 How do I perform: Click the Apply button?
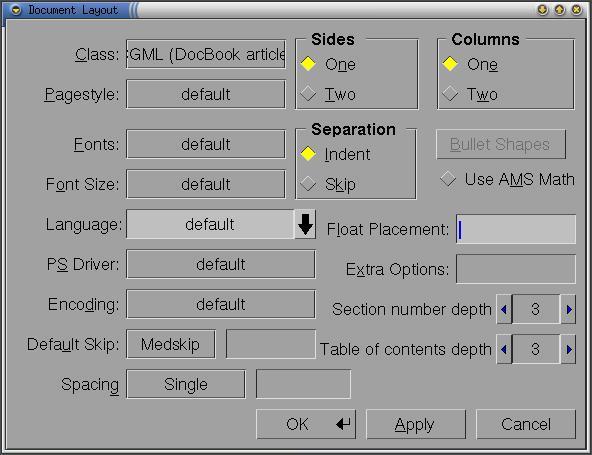point(416,424)
